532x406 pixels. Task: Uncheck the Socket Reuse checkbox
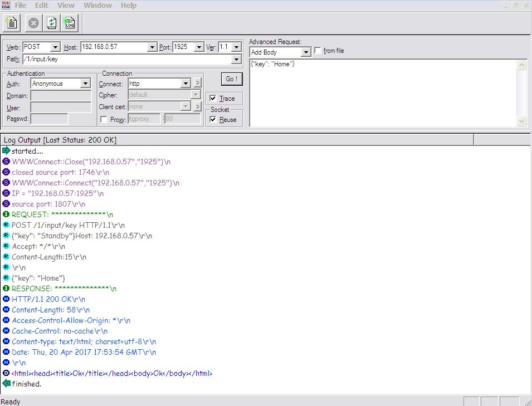[x=213, y=120]
